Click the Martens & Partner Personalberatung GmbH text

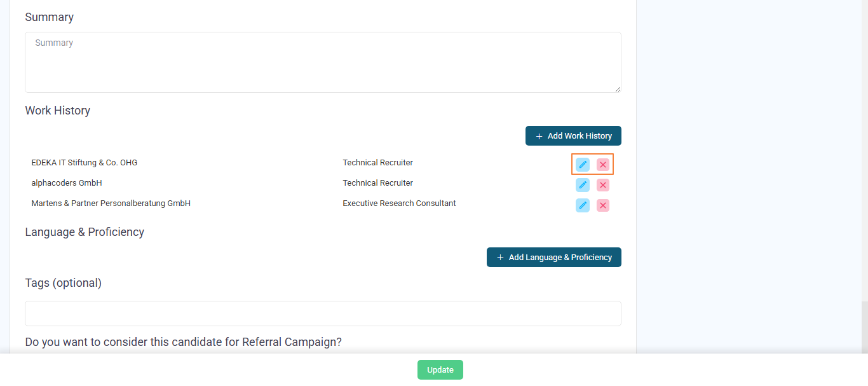coord(111,203)
